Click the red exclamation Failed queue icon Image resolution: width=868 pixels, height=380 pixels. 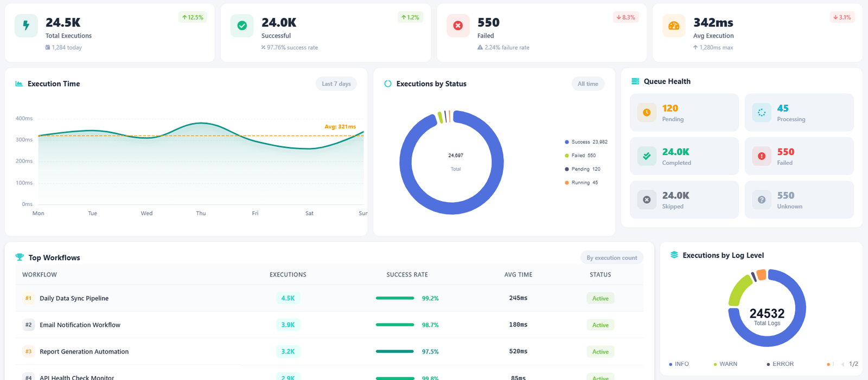[762, 156]
